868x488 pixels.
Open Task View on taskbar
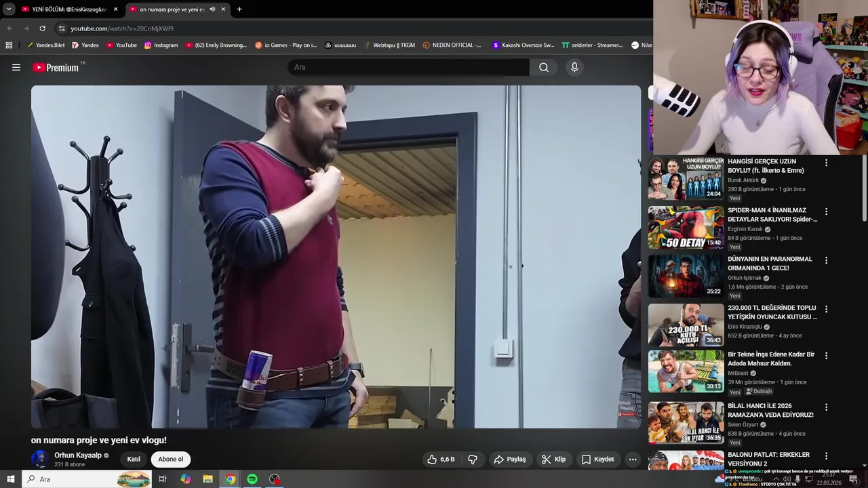pyautogui.click(x=163, y=479)
